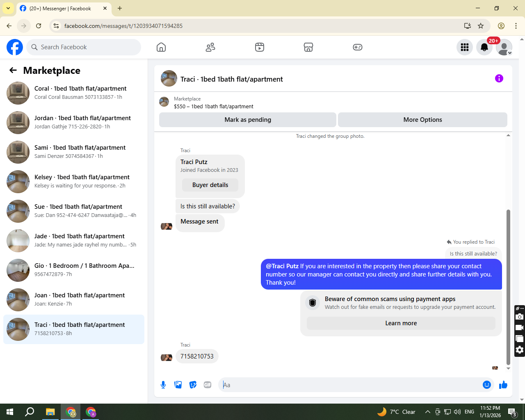
Task: Open the Windows Start menu
Action: coord(10,412)
